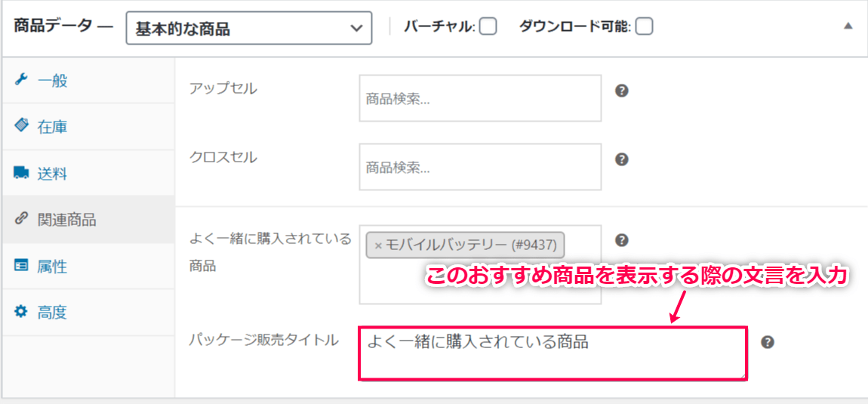This screenshot has width=868, height=404.
Task: Click help icon next to クロスセル field
Action: coord(622,159)
